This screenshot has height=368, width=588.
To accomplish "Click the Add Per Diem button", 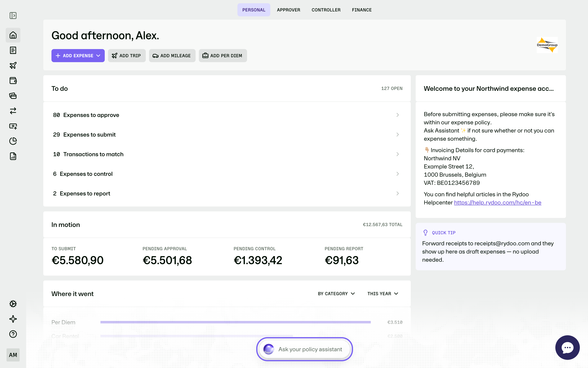I will (223, 56).
